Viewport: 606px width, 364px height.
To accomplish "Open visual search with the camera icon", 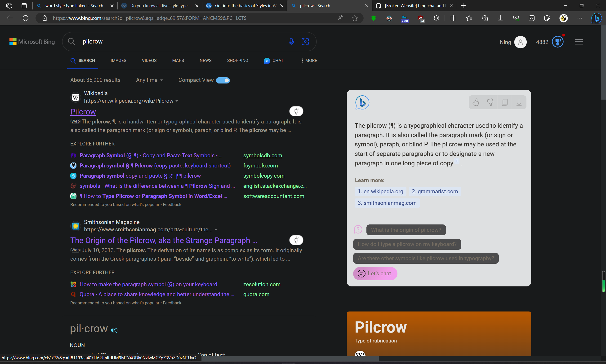I will pyautogui.click(x=305, y=41).
